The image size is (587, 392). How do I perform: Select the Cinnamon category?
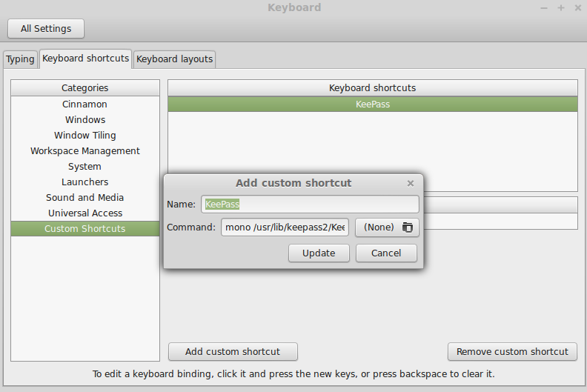pyautogui.click(x=84, y=104)
